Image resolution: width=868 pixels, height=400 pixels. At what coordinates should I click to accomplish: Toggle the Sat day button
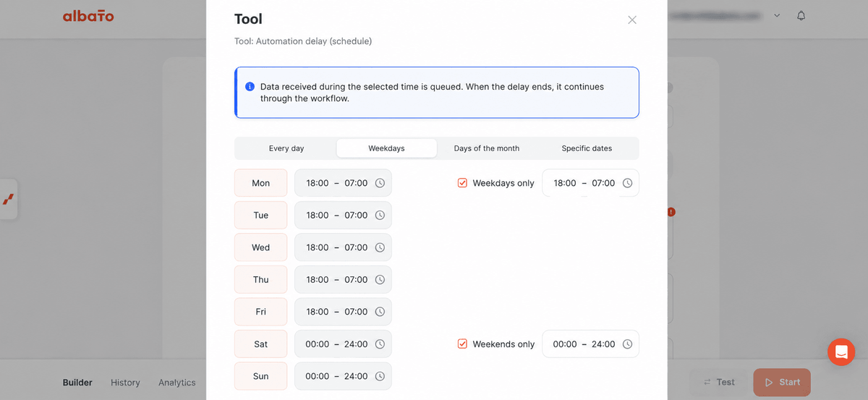261,344
